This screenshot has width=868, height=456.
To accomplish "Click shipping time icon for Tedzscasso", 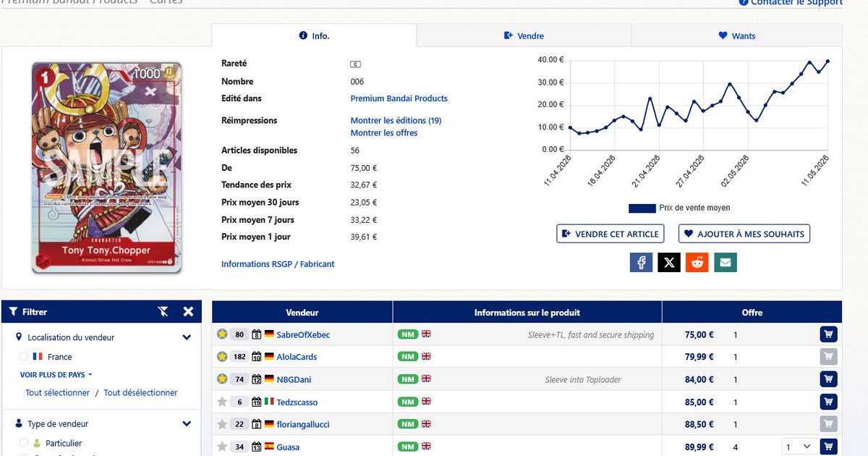I will tap(256, 402).
